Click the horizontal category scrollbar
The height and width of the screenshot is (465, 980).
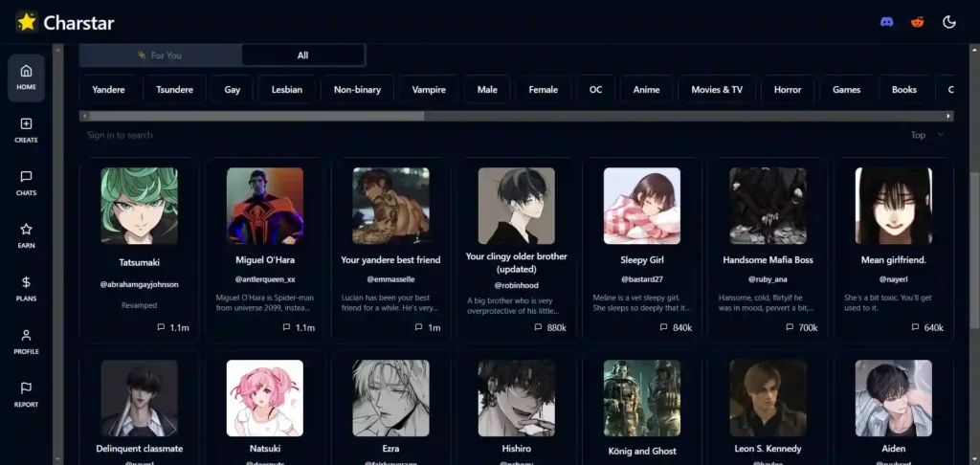click(x=252, y=116)
